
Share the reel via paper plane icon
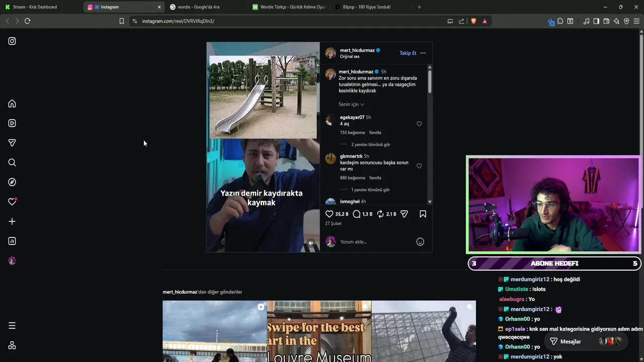click(x=404, y=214)
